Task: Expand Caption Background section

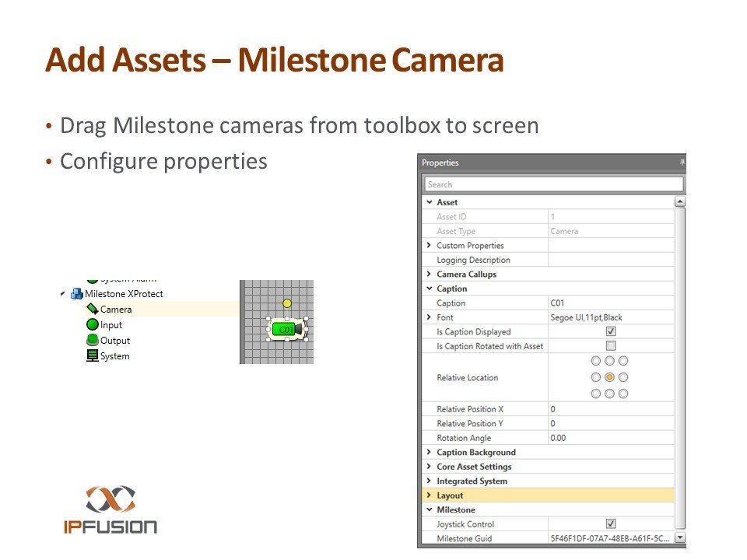Action: (x=430, y=452)
